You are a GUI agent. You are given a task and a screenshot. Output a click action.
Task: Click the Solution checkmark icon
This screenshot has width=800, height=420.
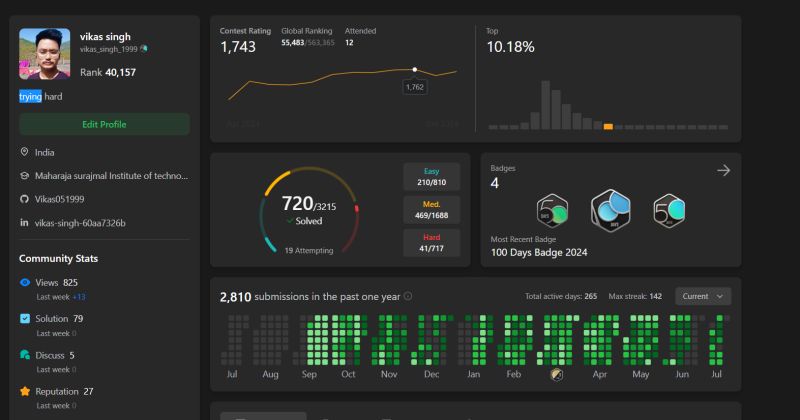point(24,318)
